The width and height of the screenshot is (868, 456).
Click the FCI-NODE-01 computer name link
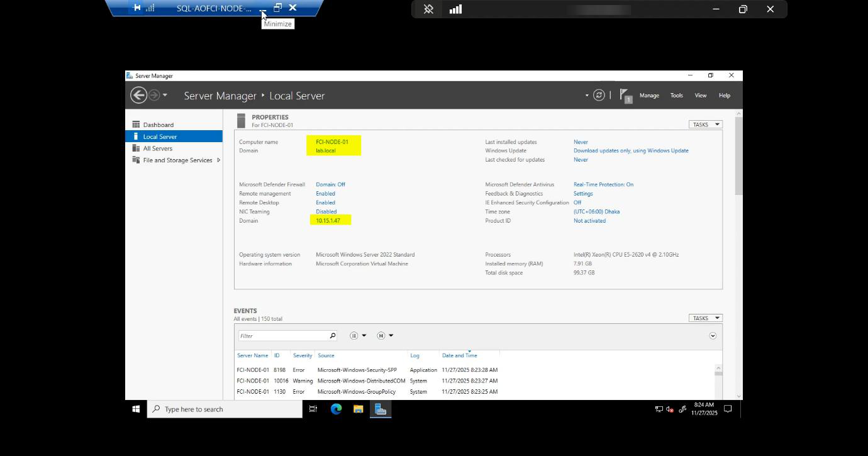pos(332,142)
